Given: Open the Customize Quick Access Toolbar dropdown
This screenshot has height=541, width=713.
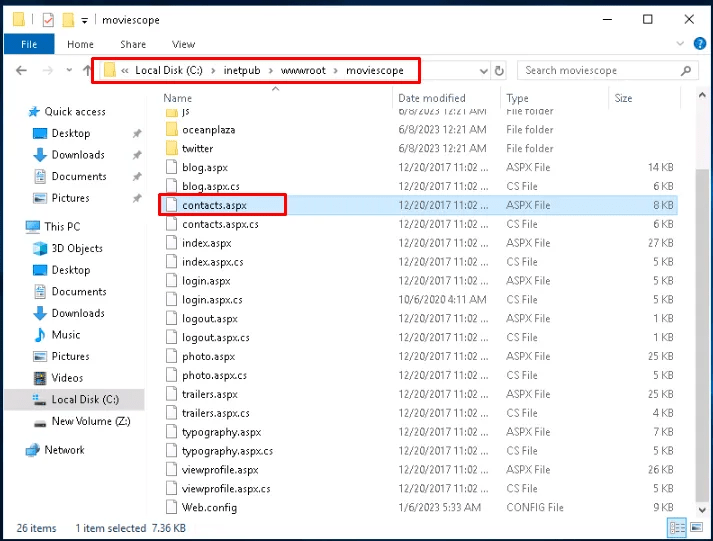Looking at the screenshot, I should pos(84,20).
